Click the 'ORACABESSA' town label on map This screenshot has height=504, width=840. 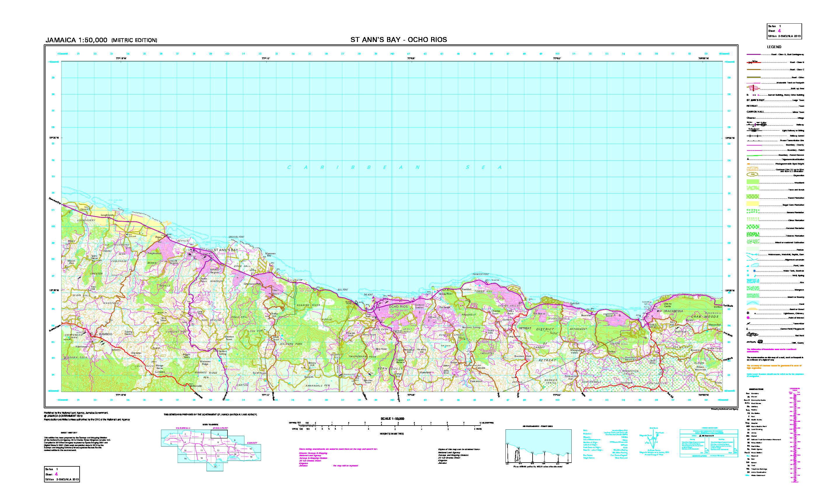tap(673, 311)
